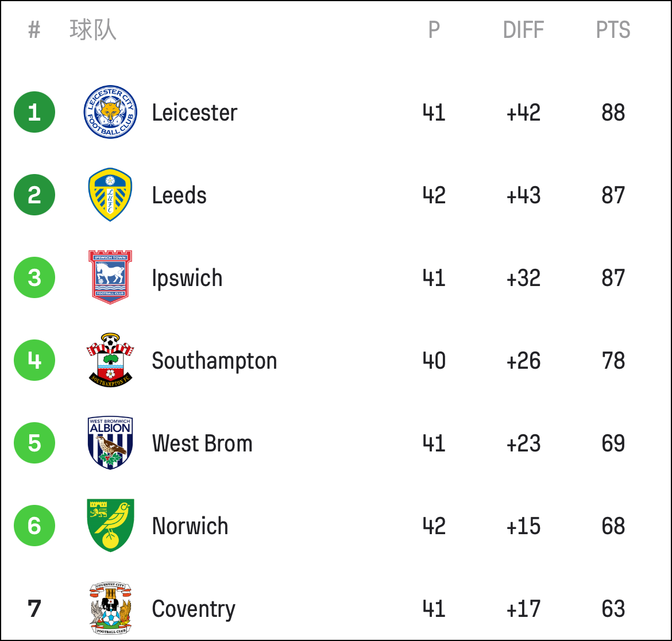
Task: Open the Leicester team name link
Action: pyautogui.click(x=195, y=113)
